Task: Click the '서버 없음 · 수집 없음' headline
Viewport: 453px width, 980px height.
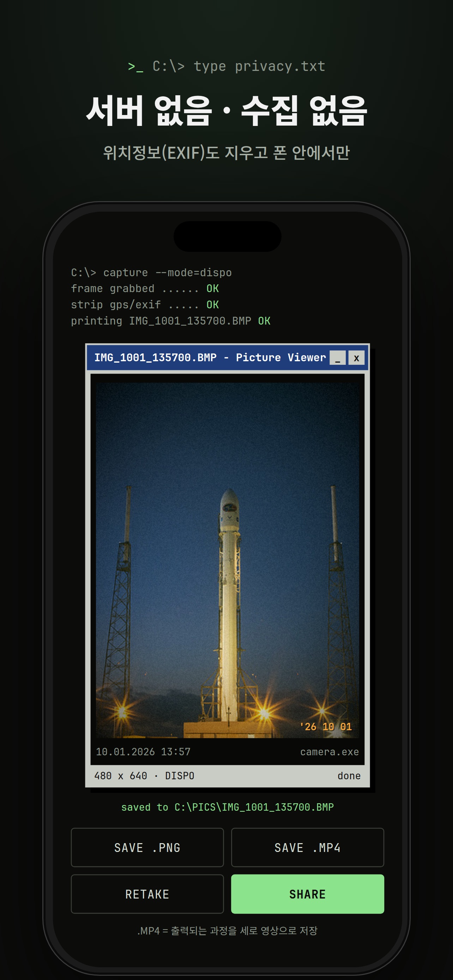Action: [x=227, y=111]
